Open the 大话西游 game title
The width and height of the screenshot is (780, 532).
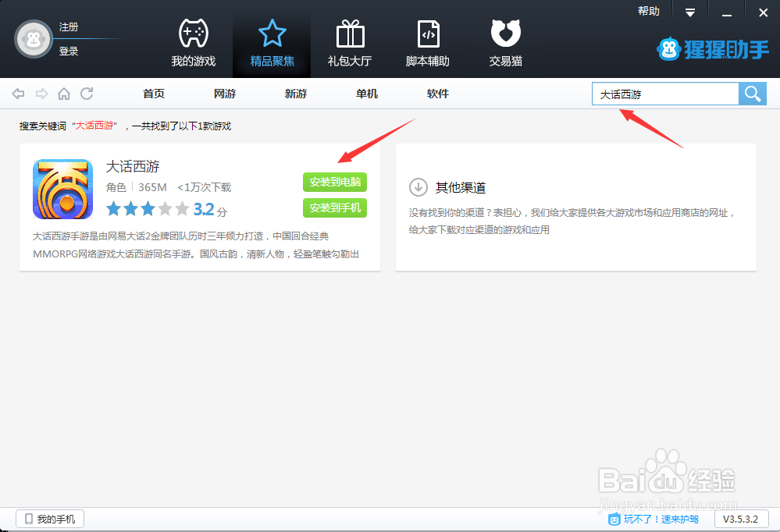(x=133, y=166)
